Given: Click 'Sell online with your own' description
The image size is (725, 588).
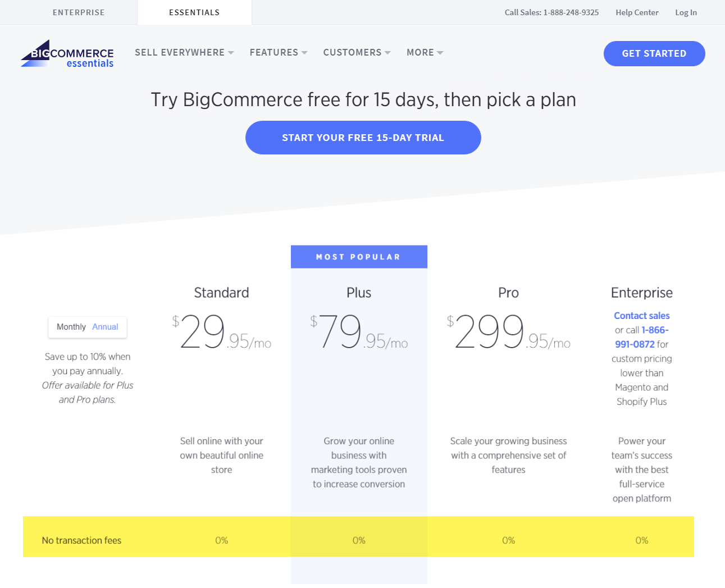Looking at the screenshot, I should click(x=221, y=455).
